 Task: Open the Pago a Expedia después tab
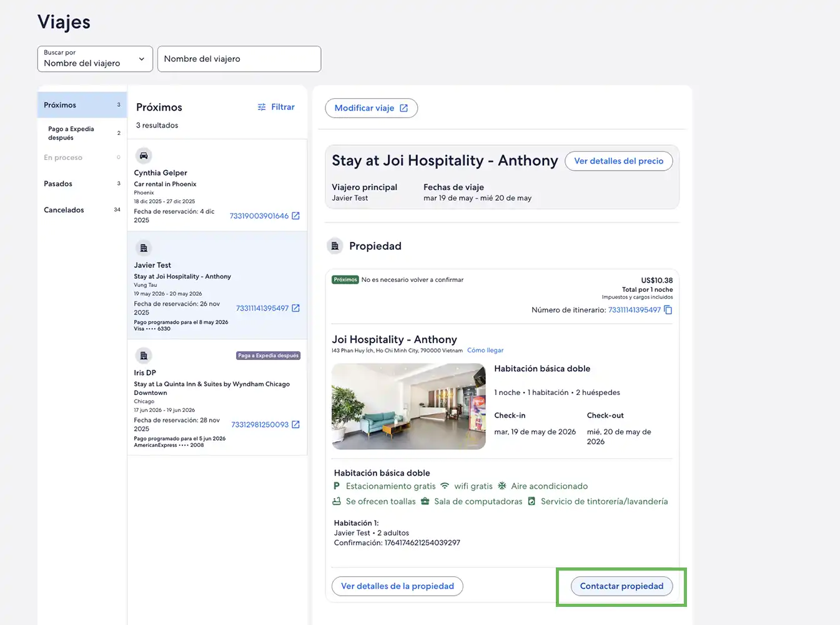point(82,133)
